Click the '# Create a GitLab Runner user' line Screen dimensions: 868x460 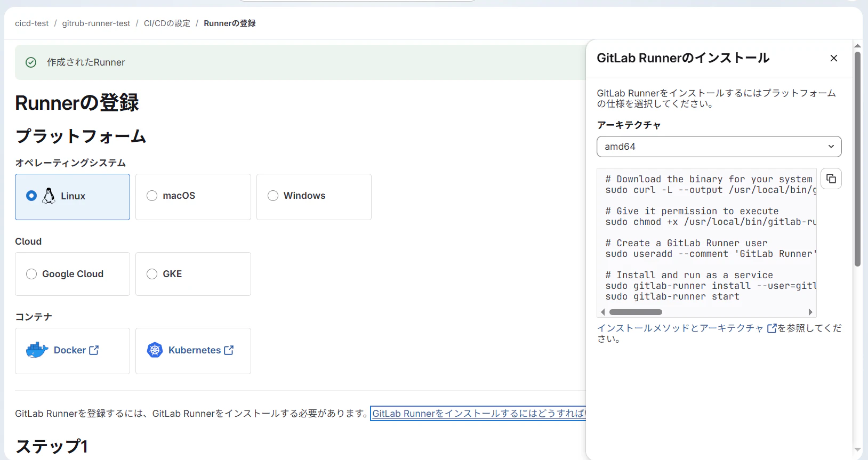[x=686, y=243]
